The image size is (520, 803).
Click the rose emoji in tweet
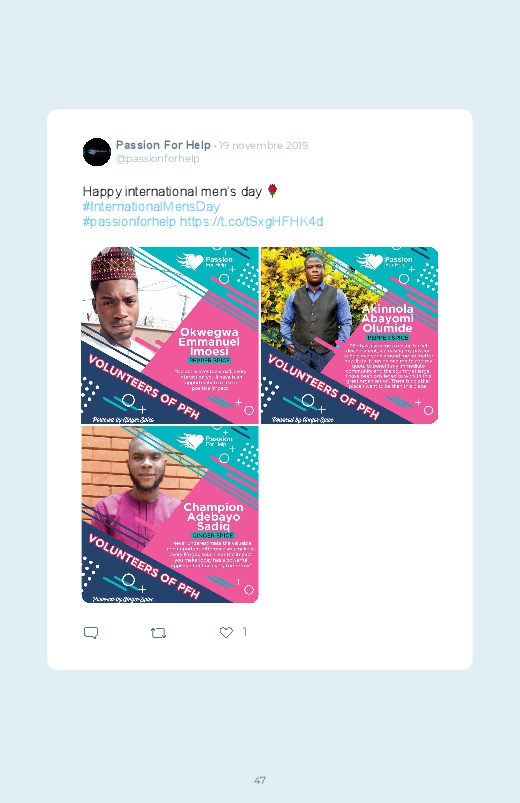point(273,191)
